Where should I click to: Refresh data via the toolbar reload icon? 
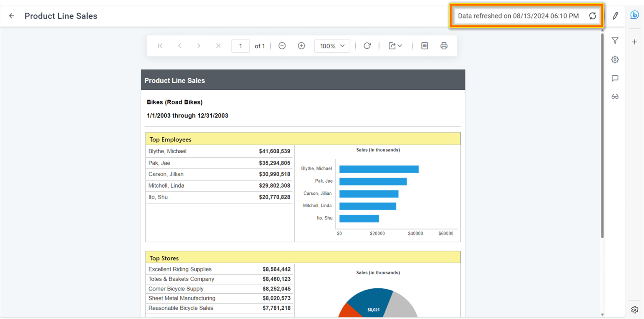tap(367, 45)
